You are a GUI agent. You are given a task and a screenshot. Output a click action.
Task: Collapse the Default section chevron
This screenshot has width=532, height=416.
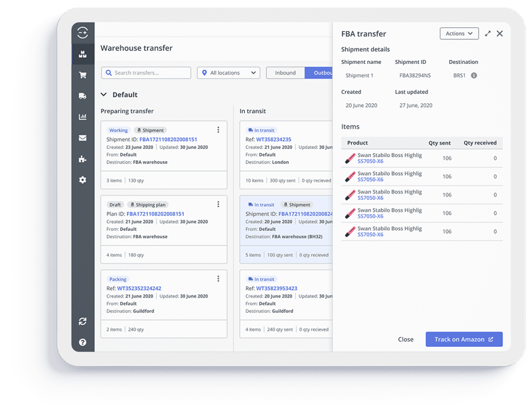point(104,95)
